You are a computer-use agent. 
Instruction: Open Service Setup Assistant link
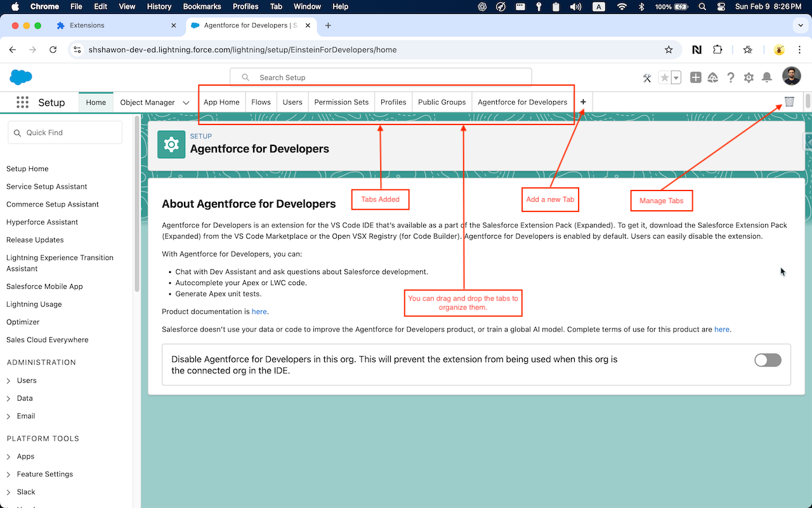click(47, 187)
